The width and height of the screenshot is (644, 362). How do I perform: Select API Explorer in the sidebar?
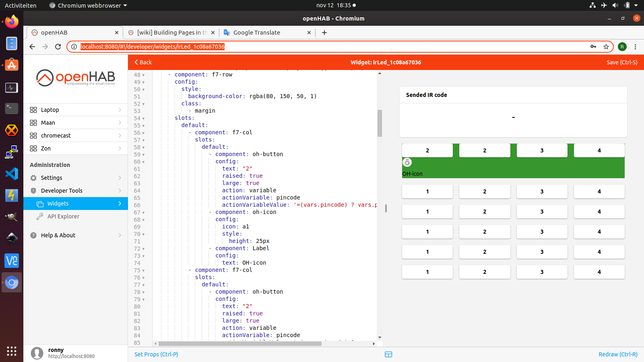63,216
